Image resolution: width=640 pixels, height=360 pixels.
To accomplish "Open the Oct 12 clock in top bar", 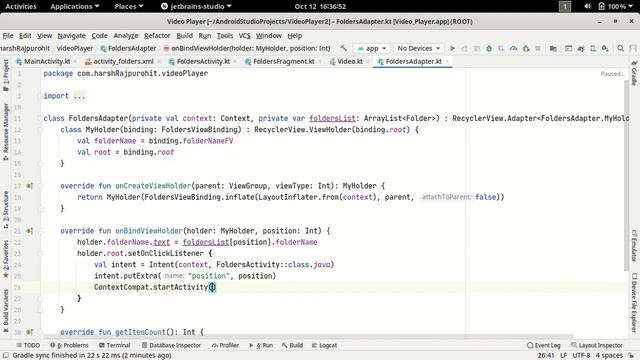I will click(x=320, y=6).
